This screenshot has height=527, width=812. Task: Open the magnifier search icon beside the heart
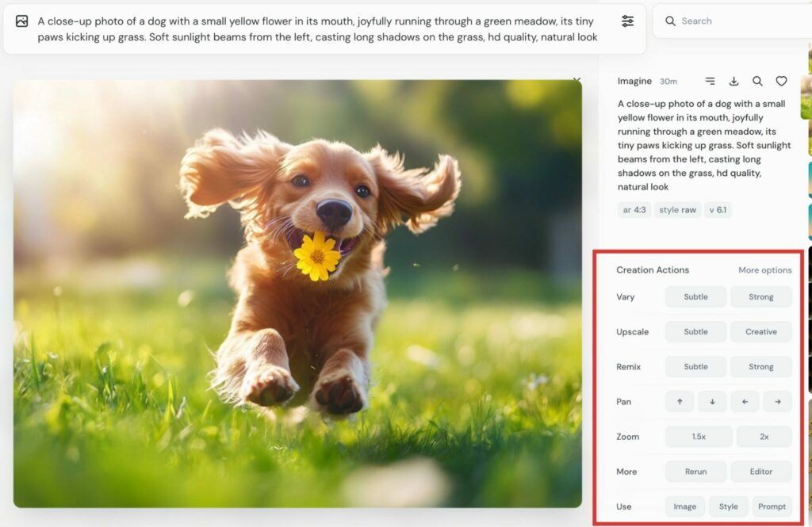click(x=757, y=81)
